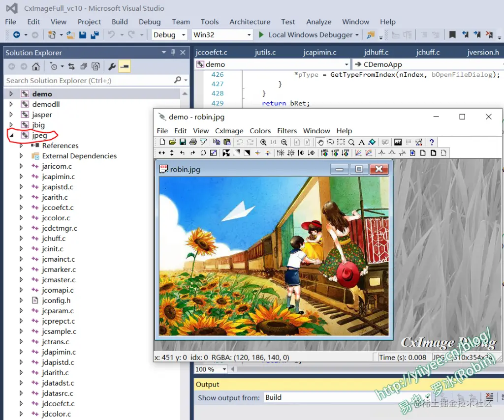Open the Filters menu in demo window

pyautogui.click(x=287, y=131)
